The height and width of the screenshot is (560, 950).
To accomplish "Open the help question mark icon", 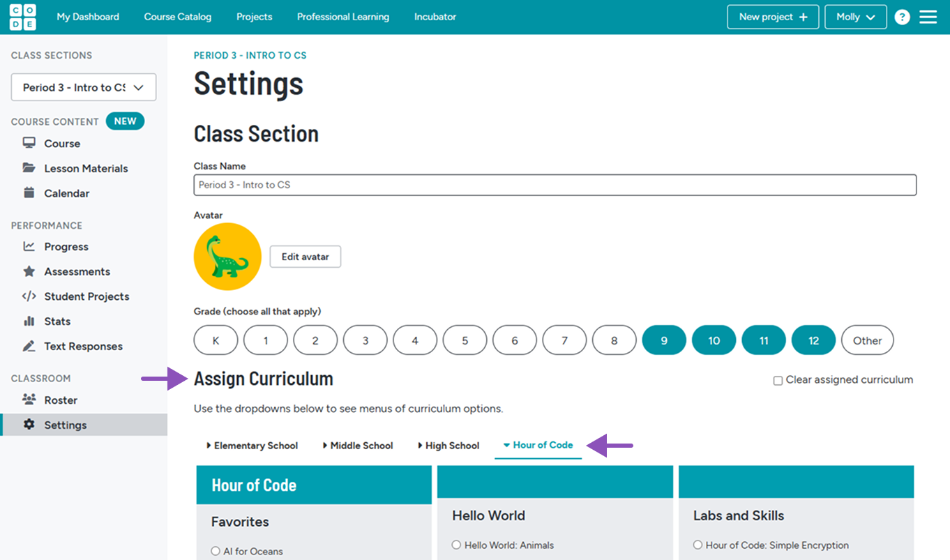I will 902,17.
